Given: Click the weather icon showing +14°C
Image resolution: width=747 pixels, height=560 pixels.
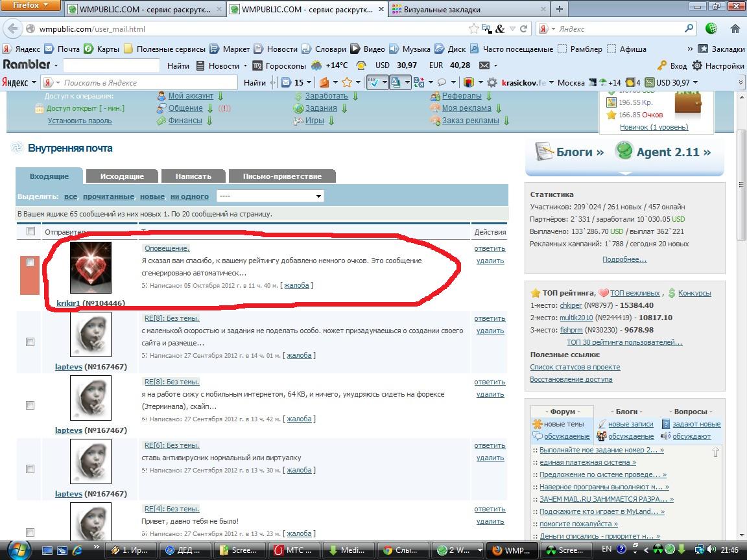Looking at the screenshot, I should pos(316,65).
